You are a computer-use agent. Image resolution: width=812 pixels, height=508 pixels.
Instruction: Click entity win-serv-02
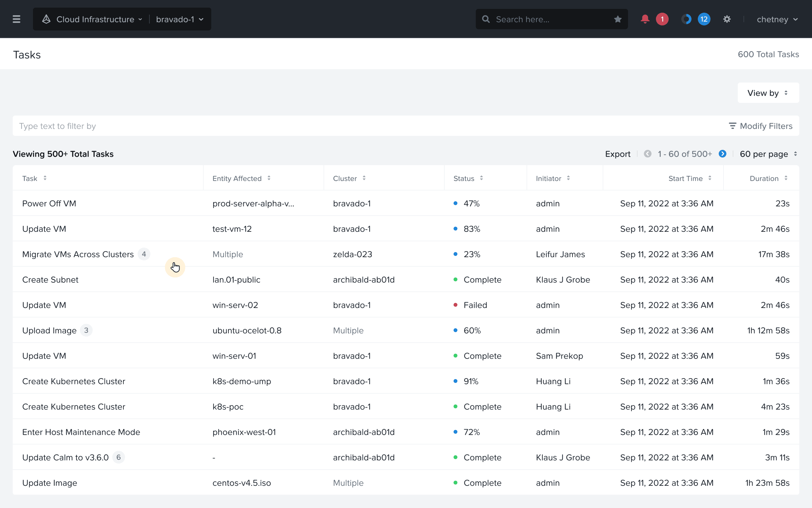click(x=235, y=305)
